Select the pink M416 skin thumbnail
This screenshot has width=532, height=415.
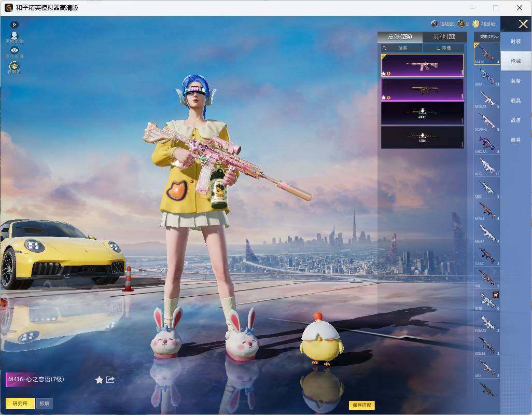pyautogui.click(x=423, y=65)
